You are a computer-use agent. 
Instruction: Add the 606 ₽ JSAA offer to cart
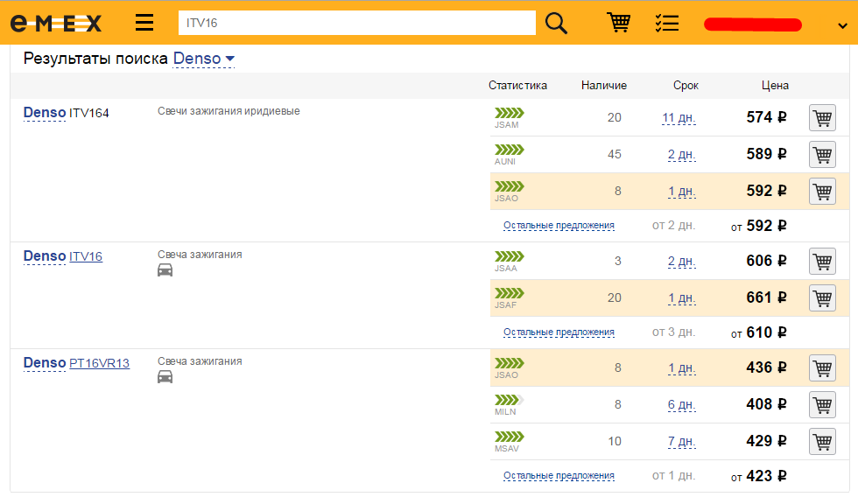tap(822, 261)
